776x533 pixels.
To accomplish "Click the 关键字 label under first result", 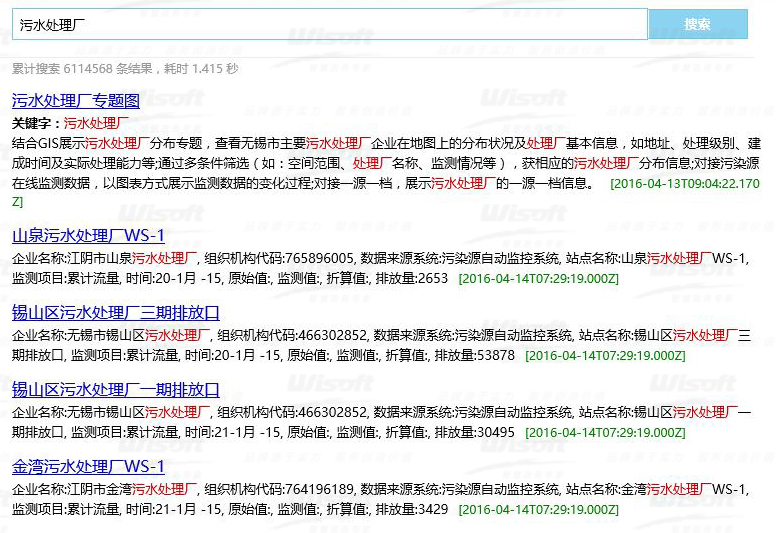I will coord(35,124).
